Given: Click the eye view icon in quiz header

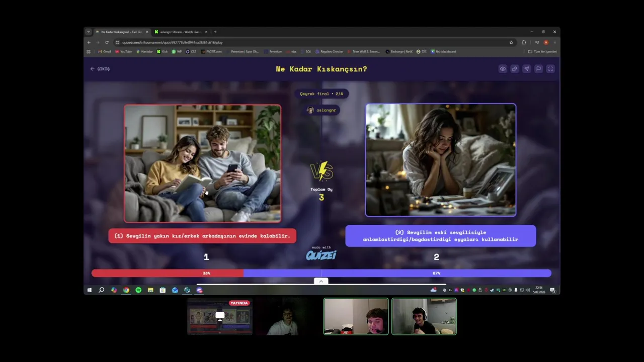Looking at the screenshot, I should tap(503, 69).
